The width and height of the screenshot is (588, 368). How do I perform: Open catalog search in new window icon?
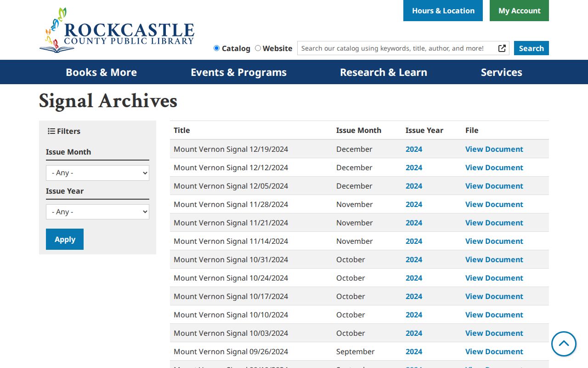pyautogui.click(x=502, y=48)
